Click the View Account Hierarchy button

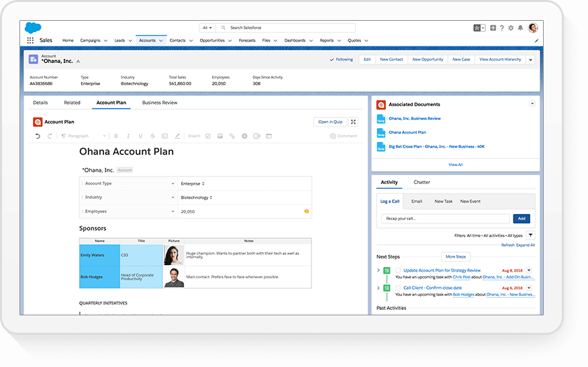coord(500,60)
